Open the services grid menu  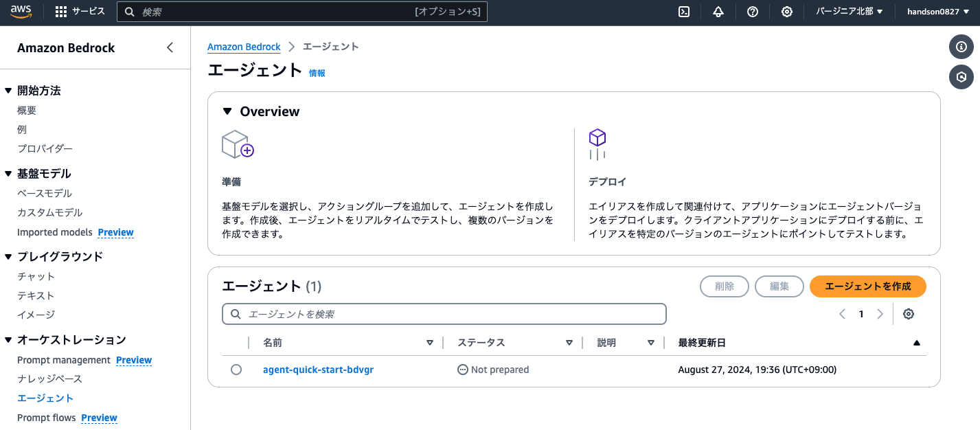(61, 12)
